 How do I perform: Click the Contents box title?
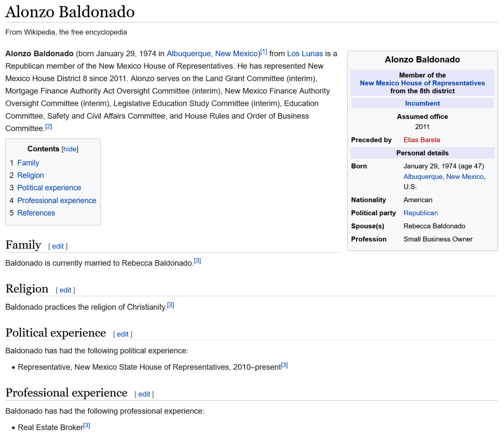43,149
